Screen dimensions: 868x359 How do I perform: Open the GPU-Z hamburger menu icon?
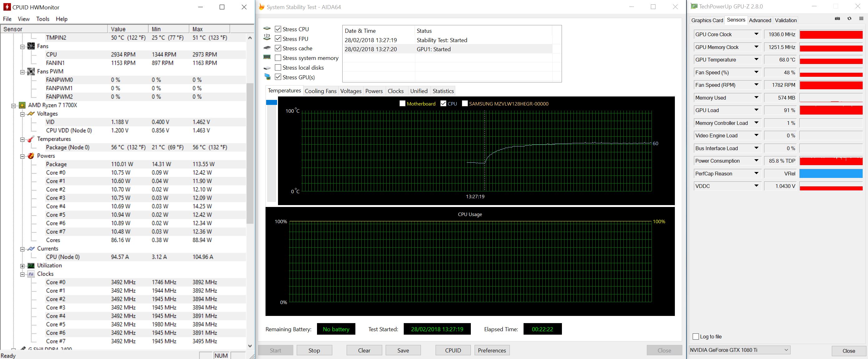tap(861, 19)
